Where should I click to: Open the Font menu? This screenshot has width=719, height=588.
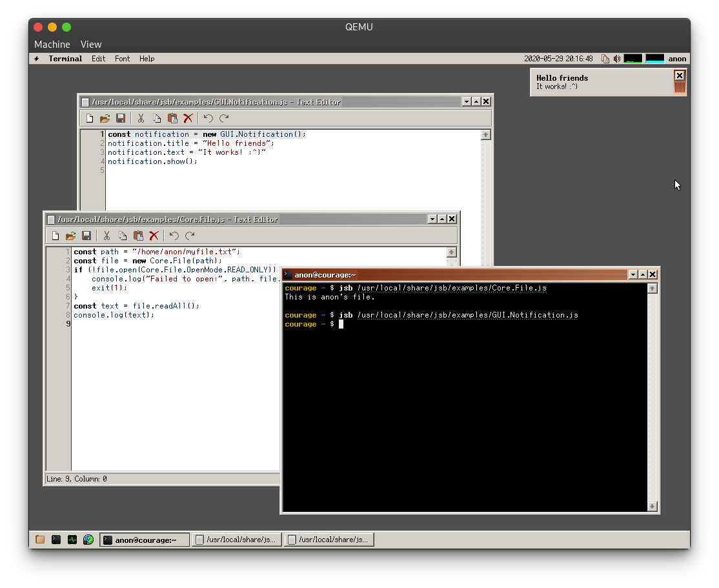pos(122,59)
